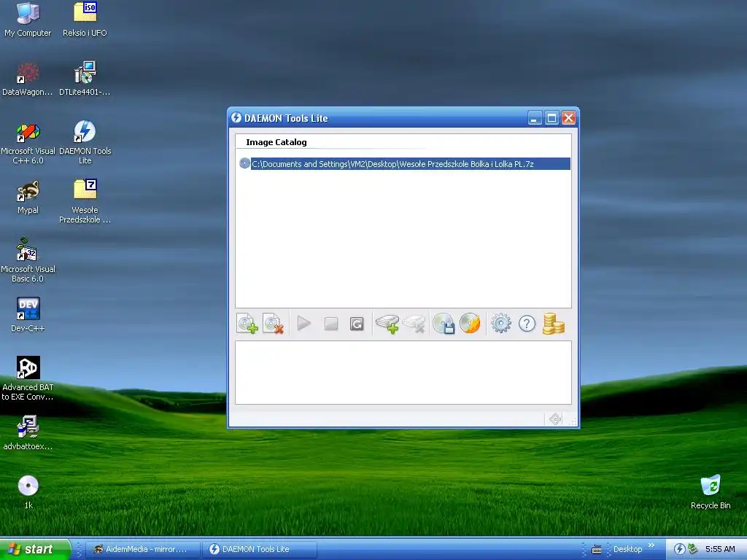Click the status bar arrow icon
The image size is (747, 560).
click(x=555, y=419)
